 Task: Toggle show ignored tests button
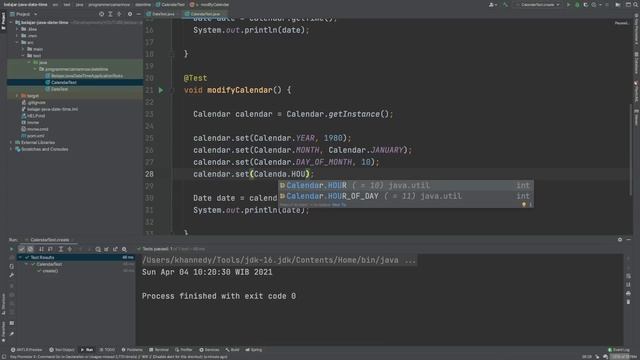30,249
